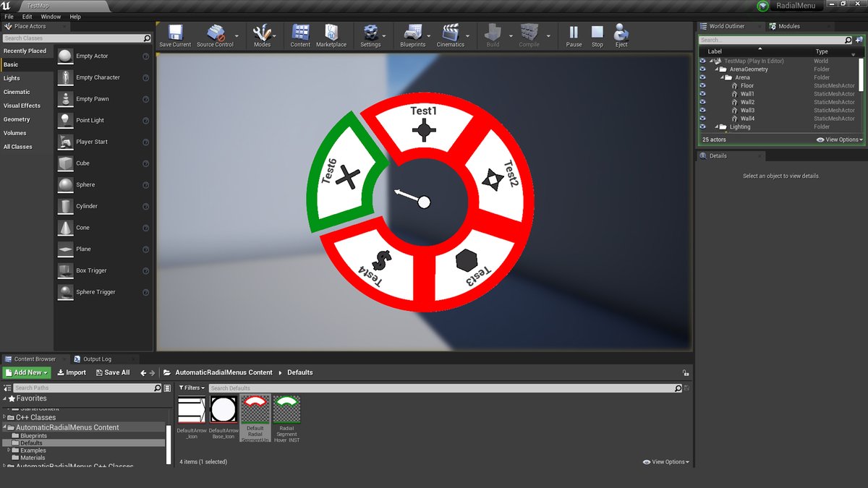Select the DefaultArrow_Icon asset thumbnail
The width and height of the screenshot is (868, 488).
point(191,409)
